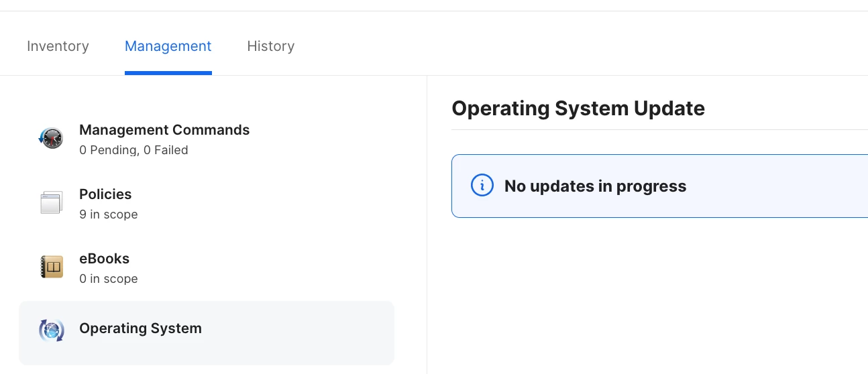Click the Management Commands title text
The width and height of the screenshot is (868, 374).
164,130
